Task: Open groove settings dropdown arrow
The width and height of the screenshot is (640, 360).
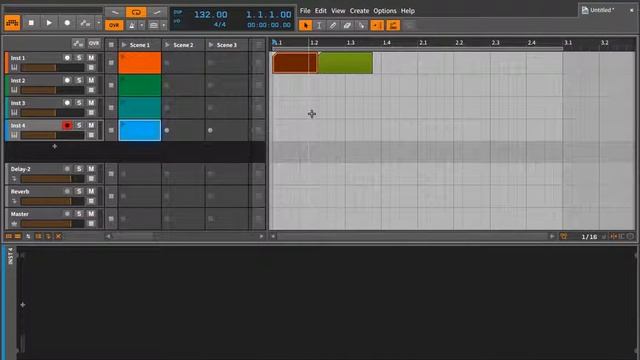Action: (163, 25)
